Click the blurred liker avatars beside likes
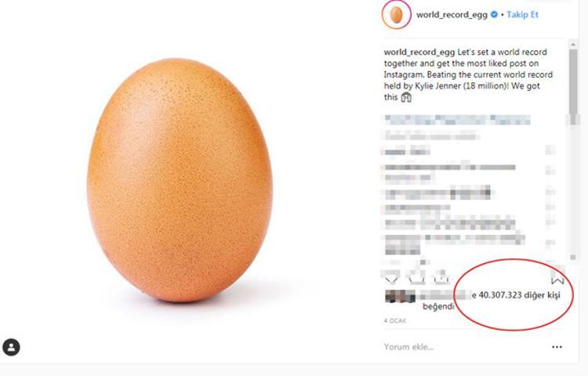 [x=400, y=296]
